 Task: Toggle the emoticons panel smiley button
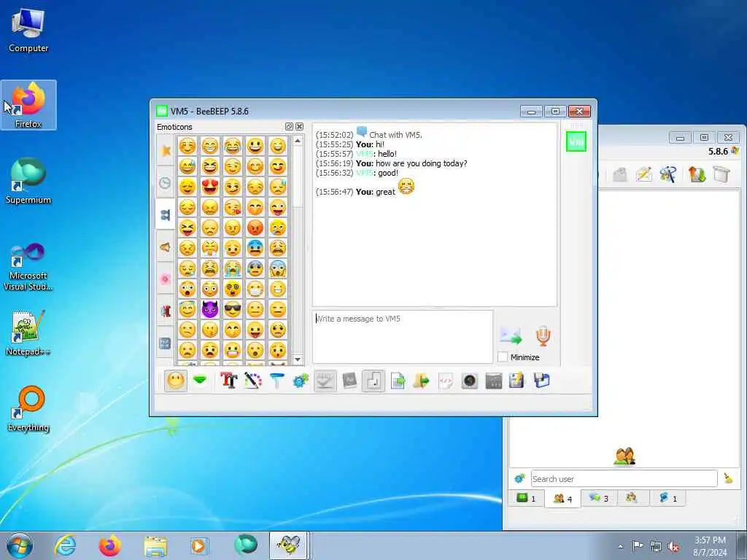coord(176,381)
